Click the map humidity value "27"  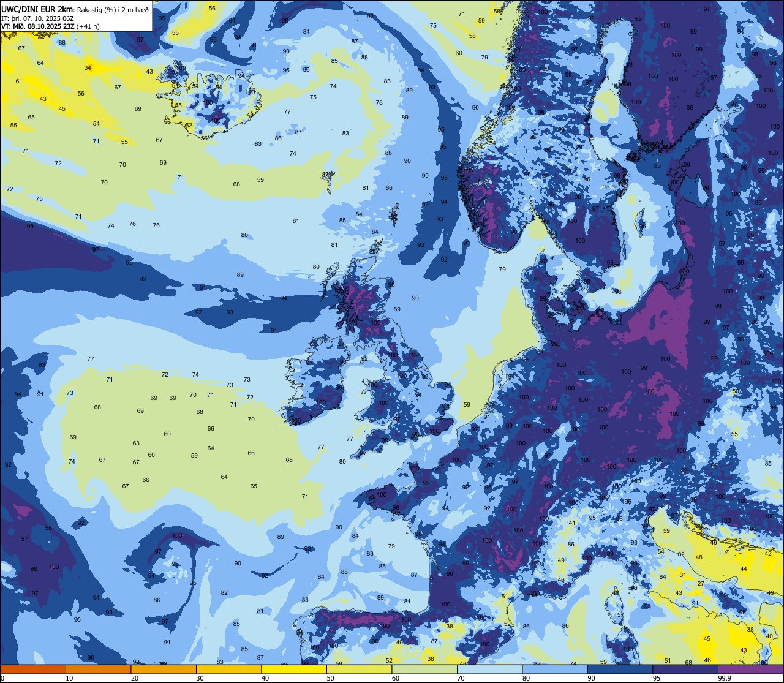[701, 584]
